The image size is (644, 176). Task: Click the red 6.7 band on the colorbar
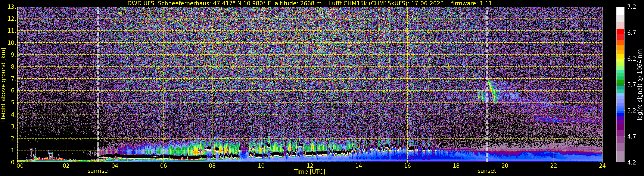[x=620, y=32]
